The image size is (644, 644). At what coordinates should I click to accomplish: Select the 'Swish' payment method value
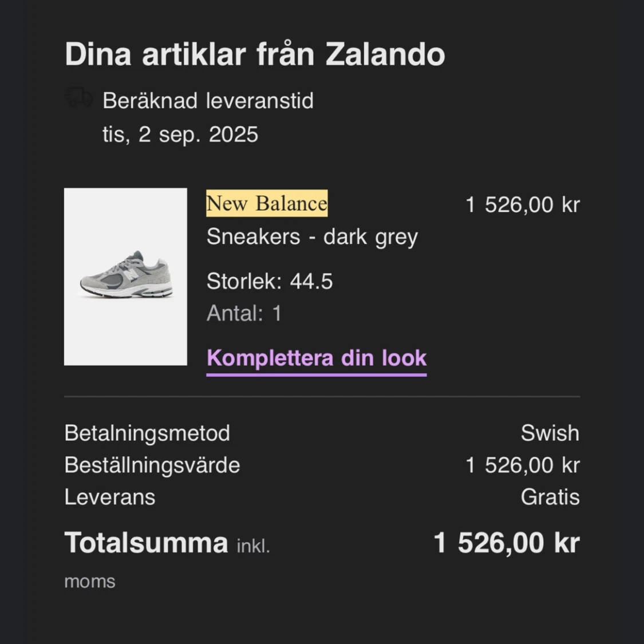[550, 433]
